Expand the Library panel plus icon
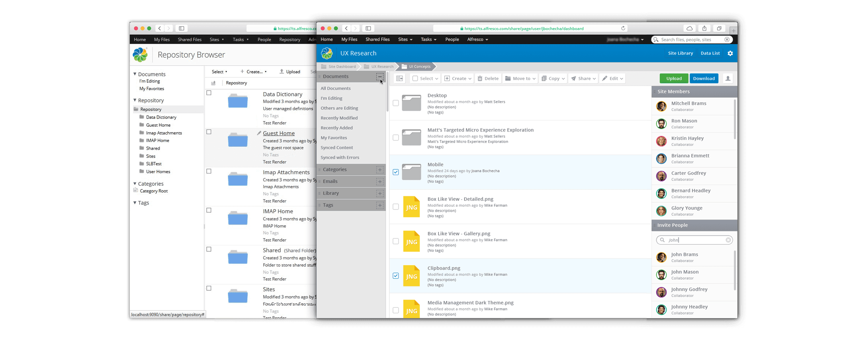868x342 pixels. (x=380, y=194)
